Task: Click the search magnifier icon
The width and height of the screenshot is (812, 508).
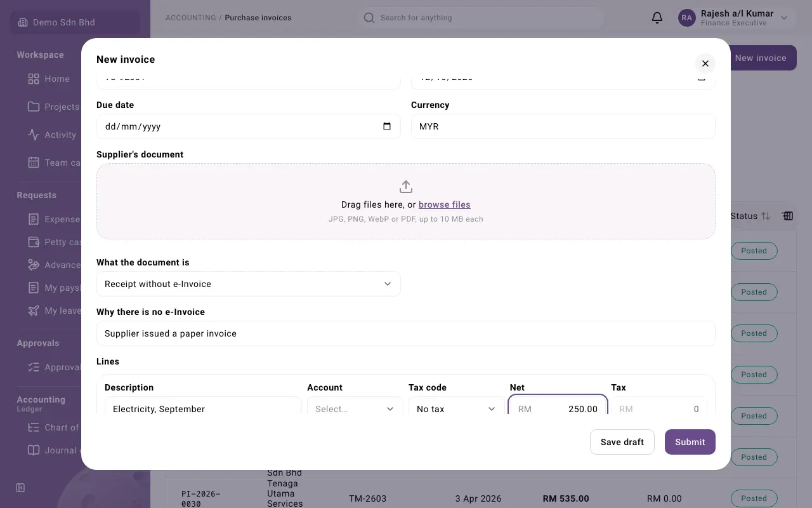Action: (369, 18)
